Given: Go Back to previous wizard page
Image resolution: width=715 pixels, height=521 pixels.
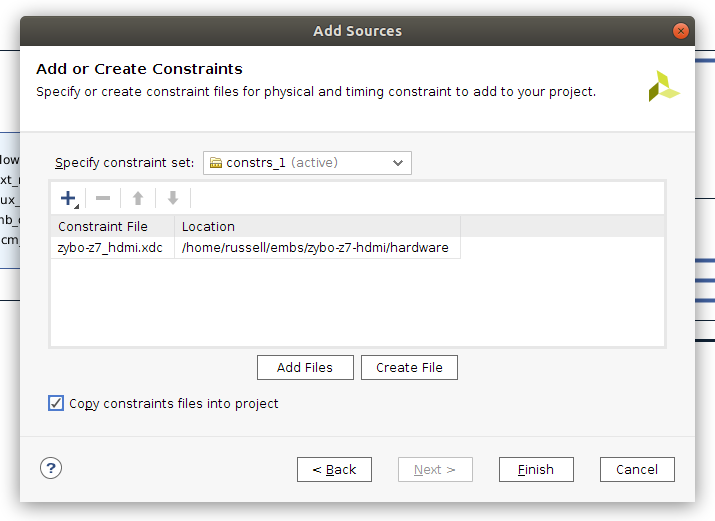Looking at the screenshot, I should [334, 469].
